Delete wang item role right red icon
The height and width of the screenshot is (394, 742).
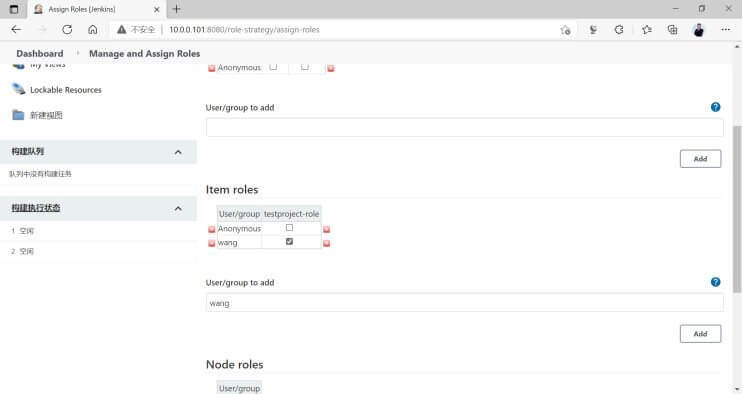coord(326,243)
